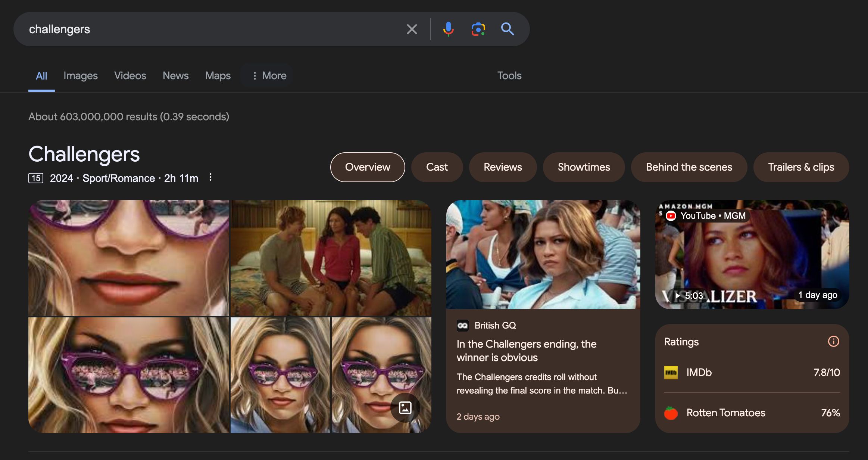
Task: Click the article snippet 'The Challengers credits roll'
Action: 542,384
